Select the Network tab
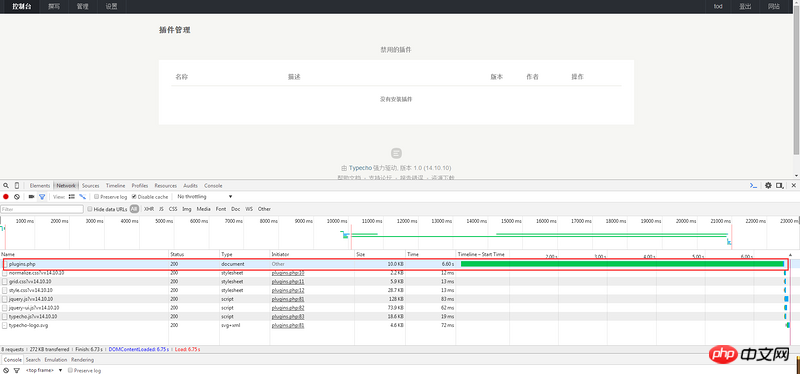 66,186
